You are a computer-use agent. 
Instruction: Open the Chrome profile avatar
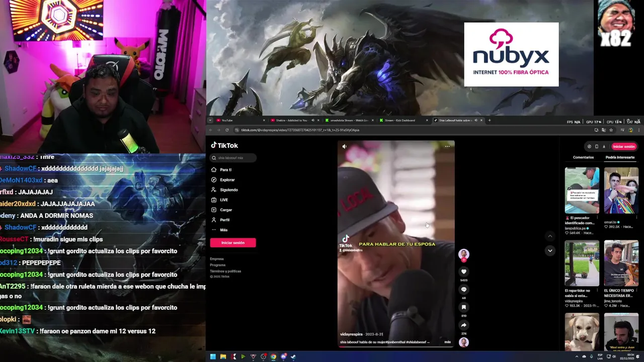630,130
